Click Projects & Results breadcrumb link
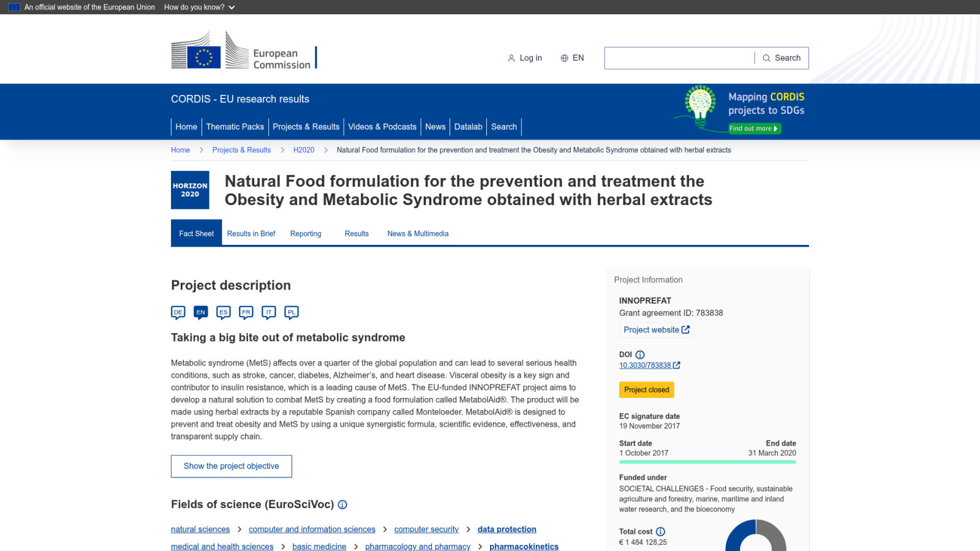The image size is (980, 551). pos(241,150)
